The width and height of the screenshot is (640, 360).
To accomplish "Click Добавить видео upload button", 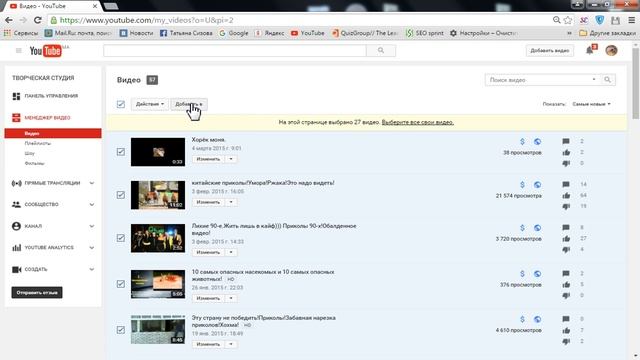I will coord(549,51).
